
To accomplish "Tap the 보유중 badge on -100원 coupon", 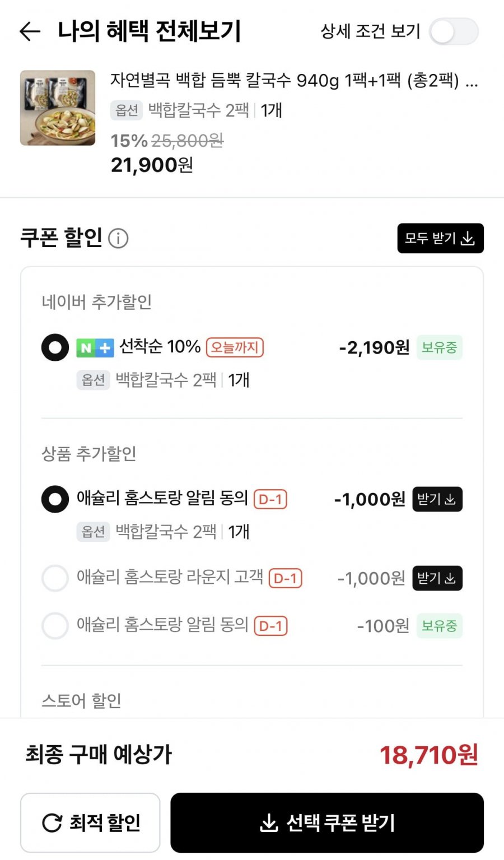I will pos(439,626).
